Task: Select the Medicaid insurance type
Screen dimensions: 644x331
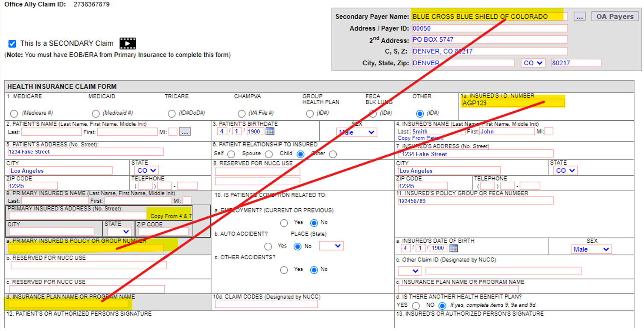Action: point(96,113)
